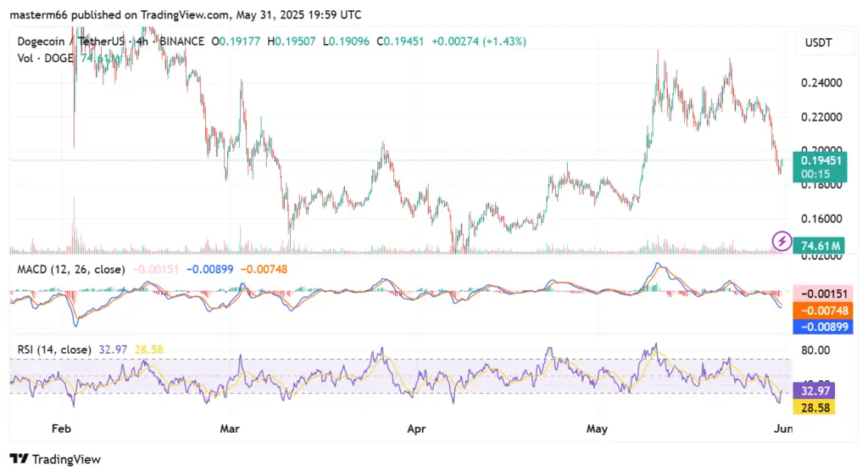Click the orange signal value -0.00748 tag
This screenshot has height=476, width=868.
pyautogui.click(x=821, y=311)
